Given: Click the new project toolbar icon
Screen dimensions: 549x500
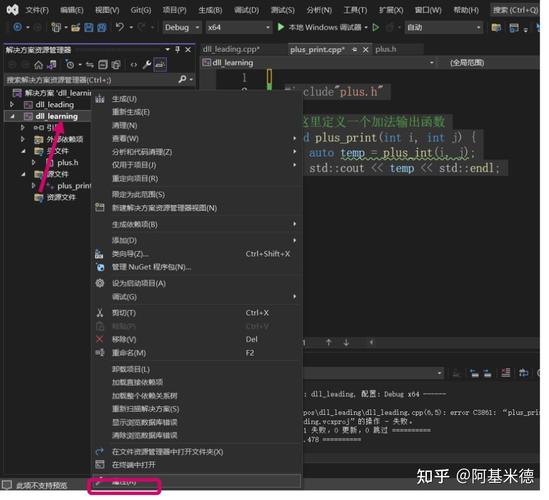Looking at the screenshot, I should click(x=56, y=27).
